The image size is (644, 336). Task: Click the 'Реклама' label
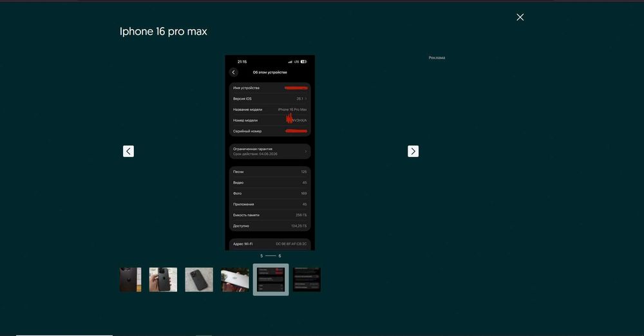coord(437,58)
